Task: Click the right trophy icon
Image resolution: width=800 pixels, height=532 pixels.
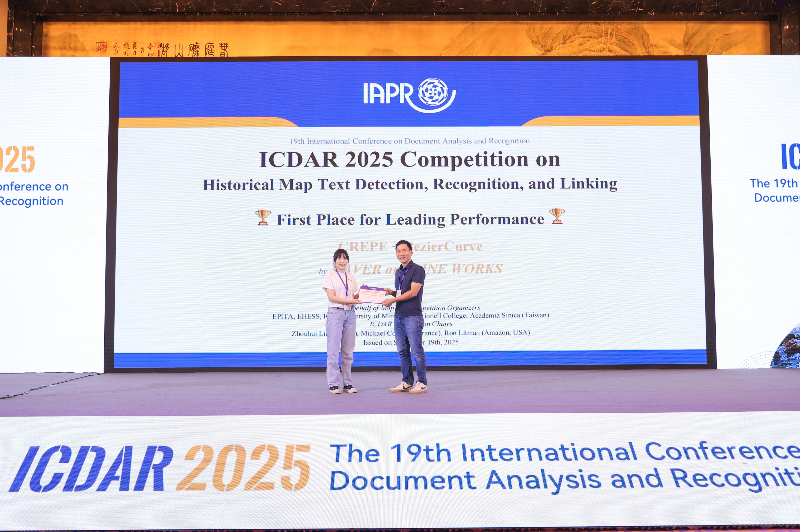Action: click(x=557, y=216)
